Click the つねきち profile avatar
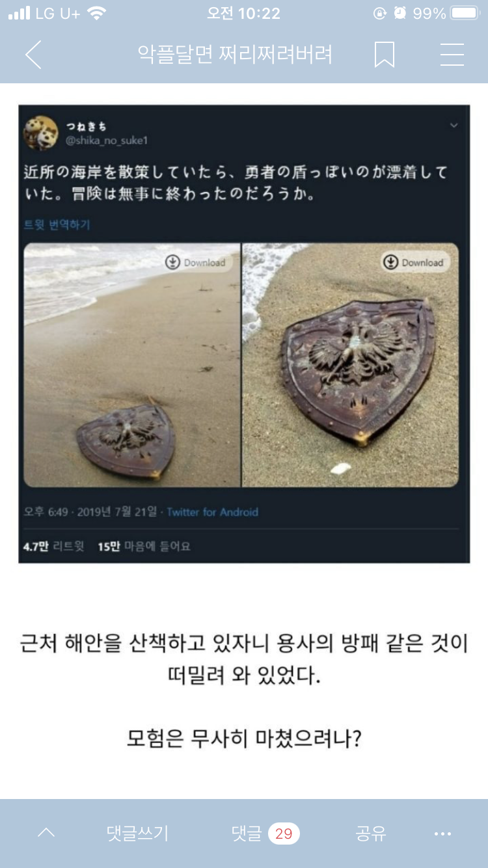This screenshot has height=868, width=488. click(40, 133)
